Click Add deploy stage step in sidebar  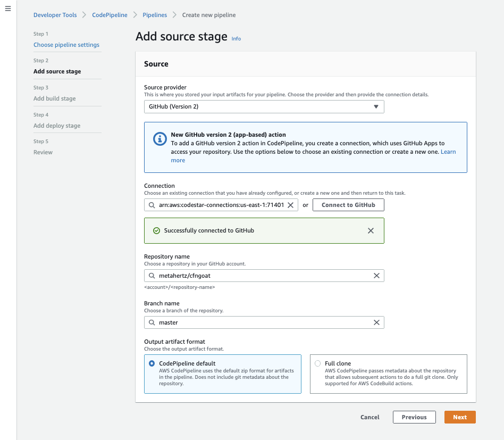pyautogui.click(x=57, y=126)
